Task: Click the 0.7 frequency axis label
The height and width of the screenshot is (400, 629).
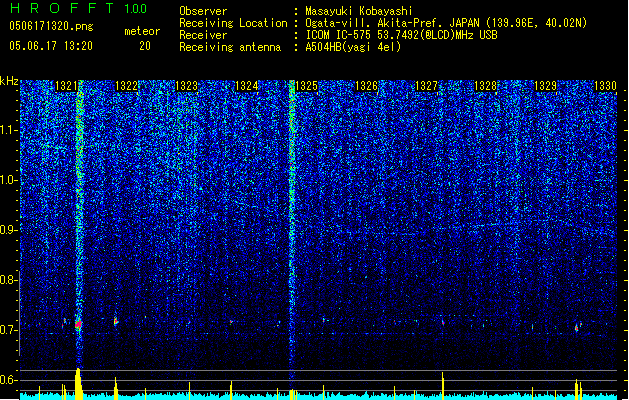Action: point(8,330)
